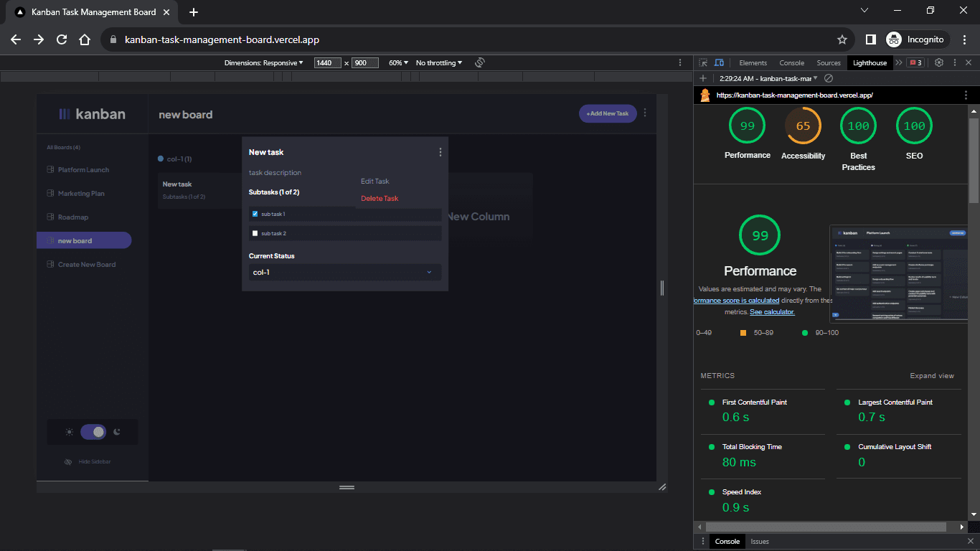
Task: Open the board options three-dot menu
Action: click(x=645, y=113)
